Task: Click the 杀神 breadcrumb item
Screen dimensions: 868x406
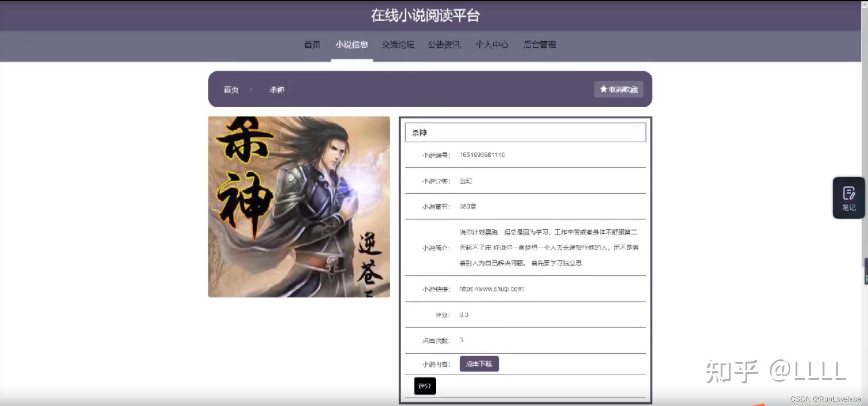Action: (277, 90)
